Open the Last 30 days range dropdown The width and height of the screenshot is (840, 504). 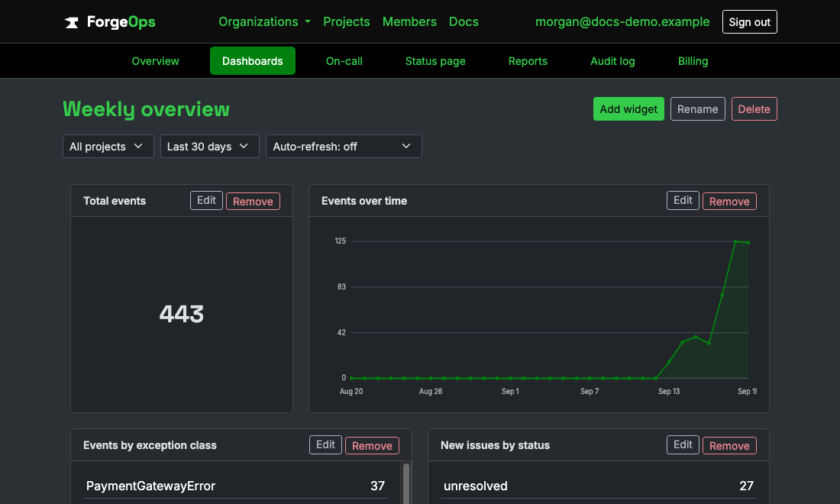click(209, 146)
